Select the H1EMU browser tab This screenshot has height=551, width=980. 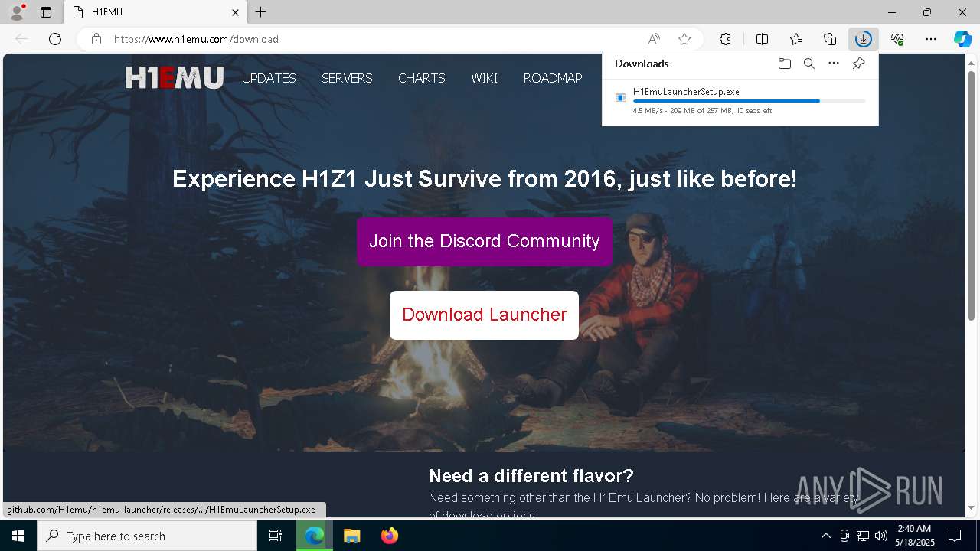tap(155, 12)
